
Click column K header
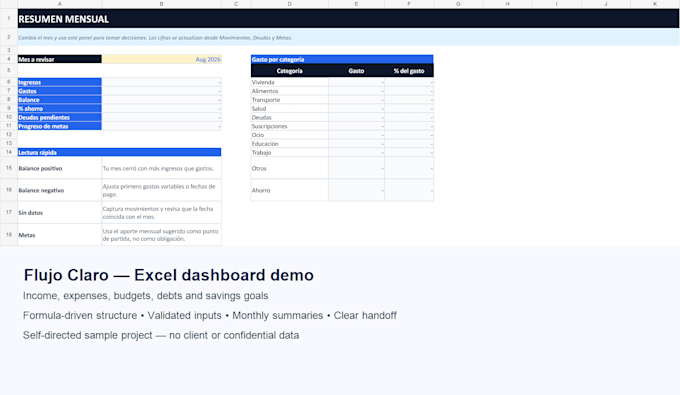point(655,4)
